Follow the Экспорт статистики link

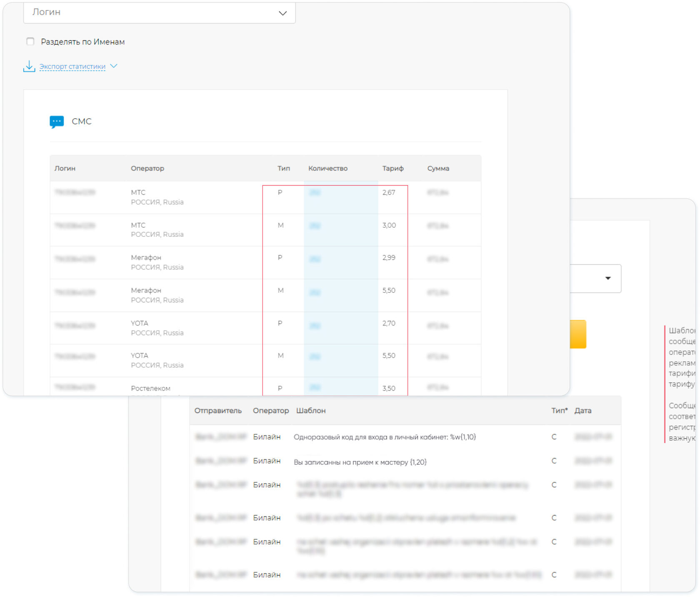pos(72,66)
